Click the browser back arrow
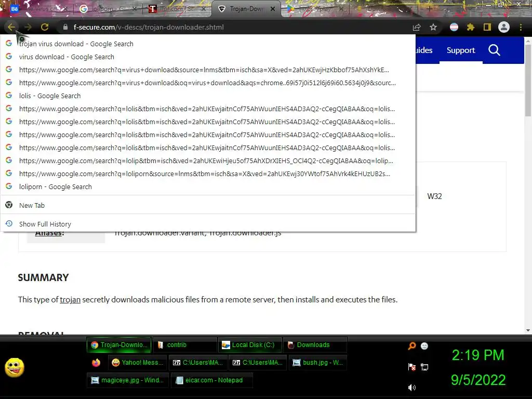Viewport: 532px width, 399px height. pos(11,27)
